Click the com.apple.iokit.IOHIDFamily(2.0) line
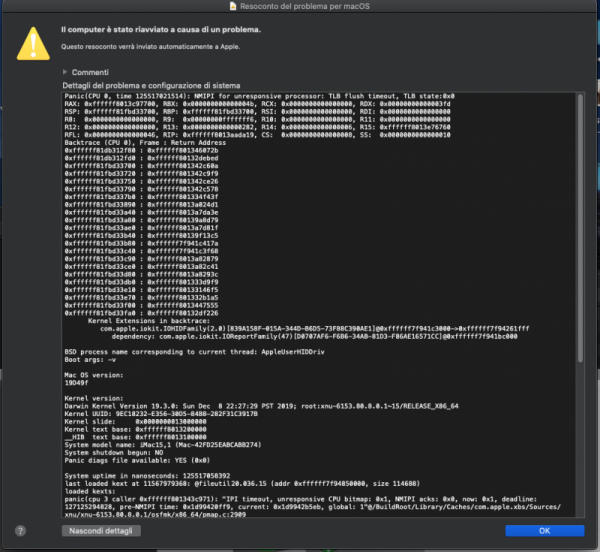The height and width of the screenshot is (552, 600). click(315, 329)
